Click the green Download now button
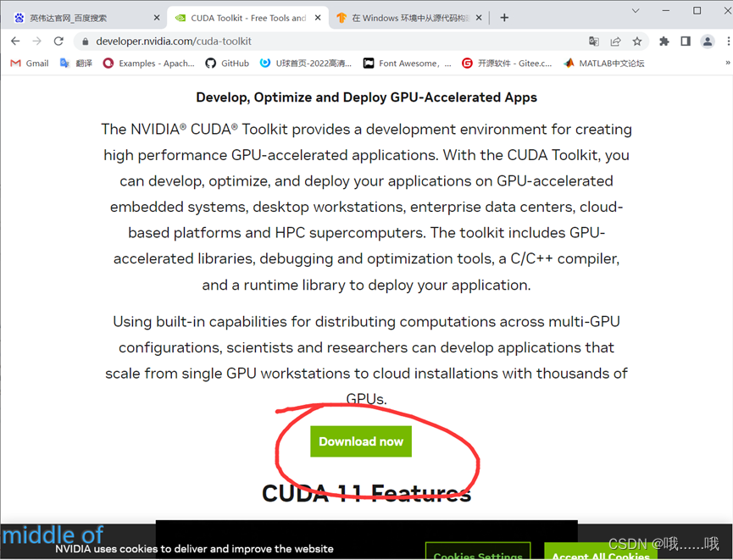Viewport: 733px width, 560px height. pos(361,441)
